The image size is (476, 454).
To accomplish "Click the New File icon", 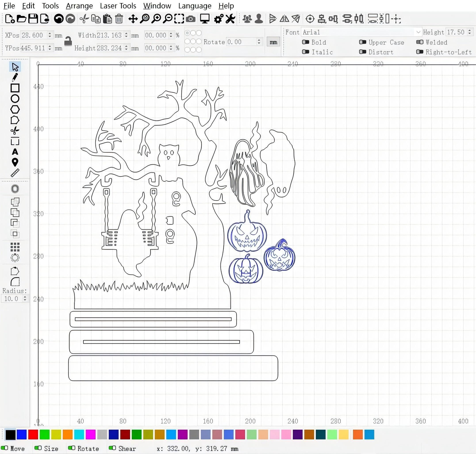I will pyautogui.click(x=10, y=19).
